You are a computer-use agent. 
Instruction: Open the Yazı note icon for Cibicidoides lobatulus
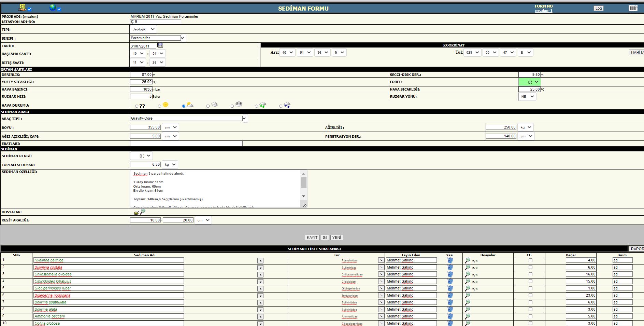[x=450, y=282]
